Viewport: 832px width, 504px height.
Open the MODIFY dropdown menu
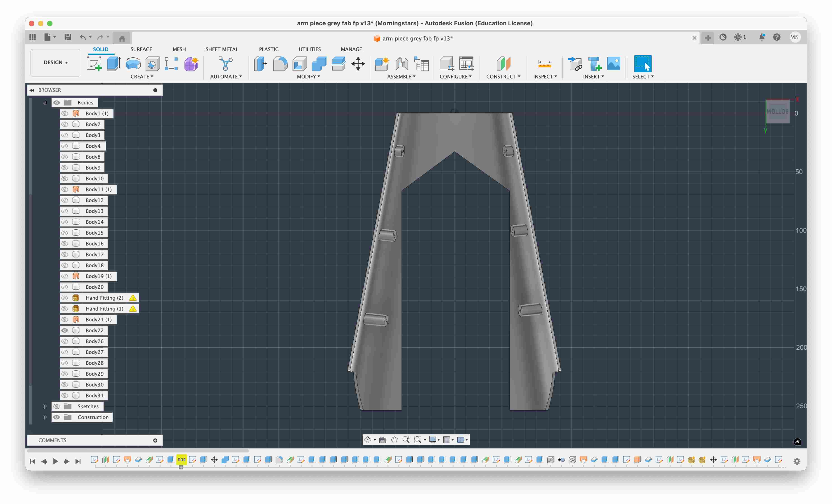coord(308,77)
